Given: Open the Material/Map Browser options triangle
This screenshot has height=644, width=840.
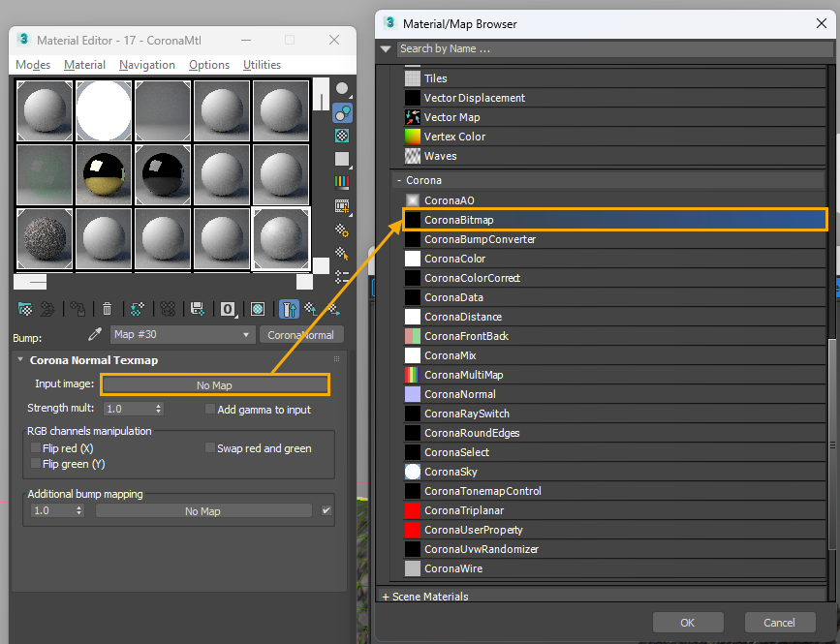Looking at the screenshot, I should [x=386, y=48].
